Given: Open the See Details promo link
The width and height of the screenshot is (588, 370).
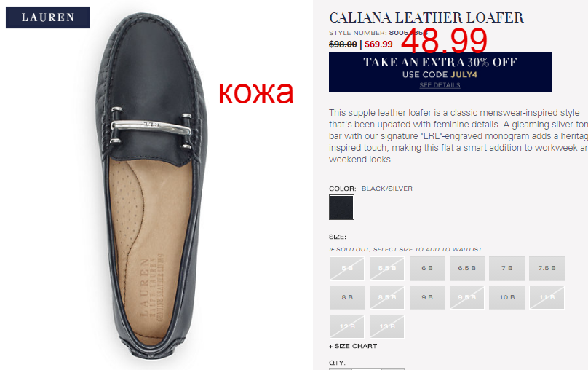Looking at the screenshot, I should (x=440, y=85).
